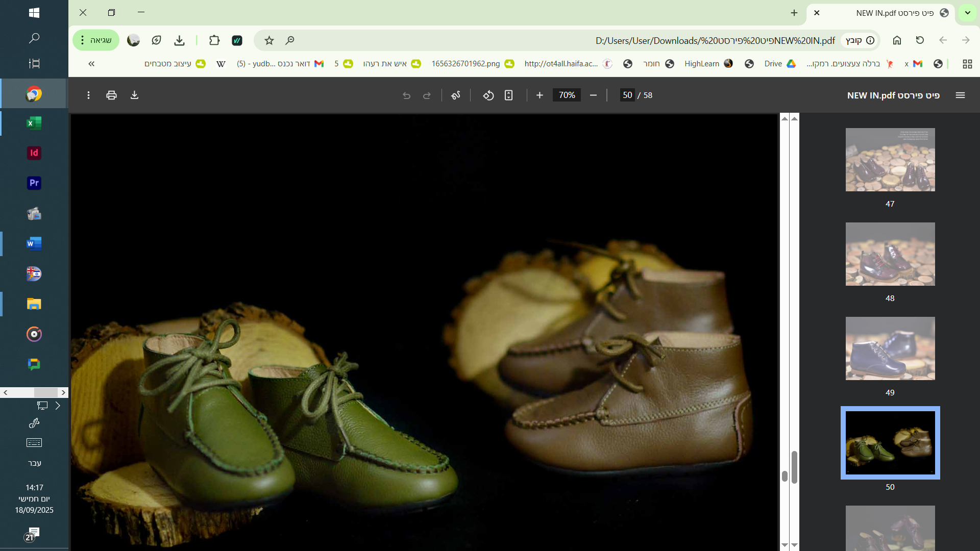980x551 pixels.
Task: Expand hidden bookmarks chevron
Action: coord(91,64)
